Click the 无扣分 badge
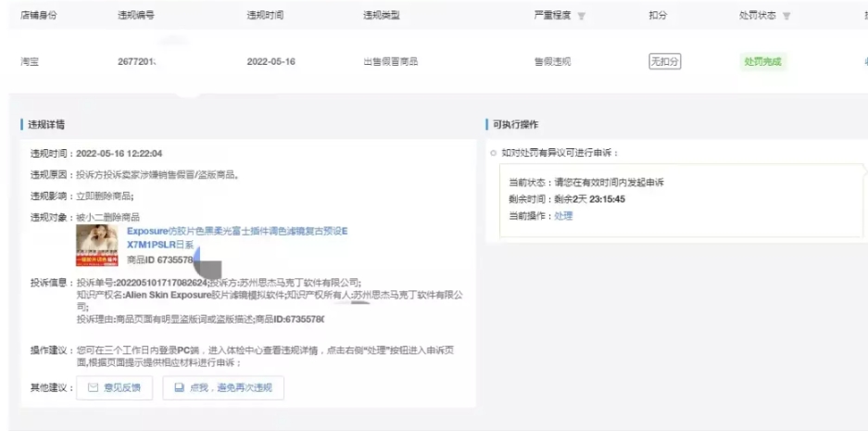Viewport: 868px width, 431px height. 663,62
